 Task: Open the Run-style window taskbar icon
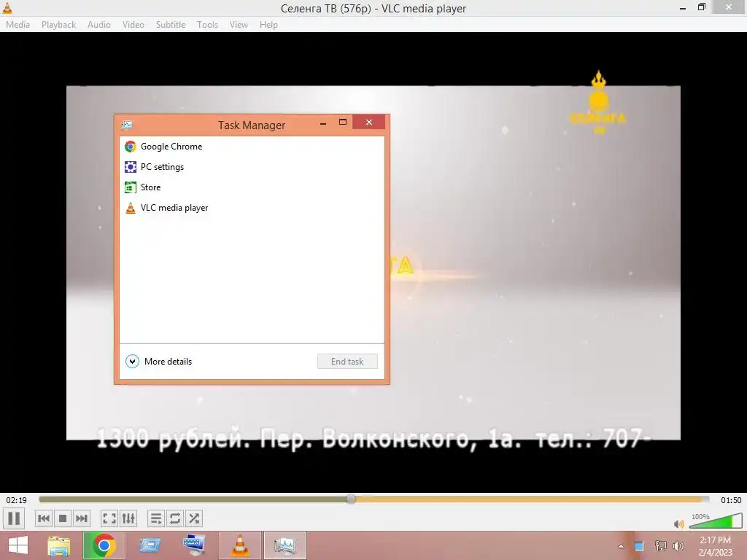pyautogui.click(x=150, y=545)
